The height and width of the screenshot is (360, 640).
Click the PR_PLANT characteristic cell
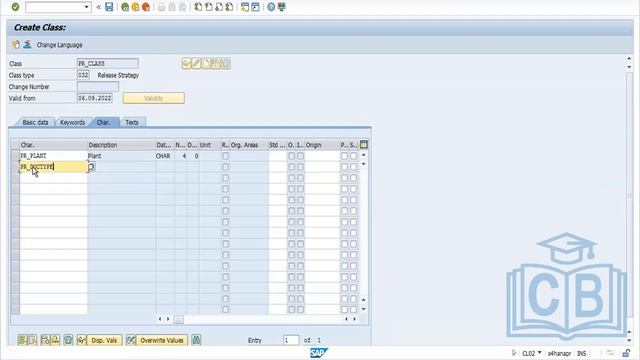click(53, 156)
